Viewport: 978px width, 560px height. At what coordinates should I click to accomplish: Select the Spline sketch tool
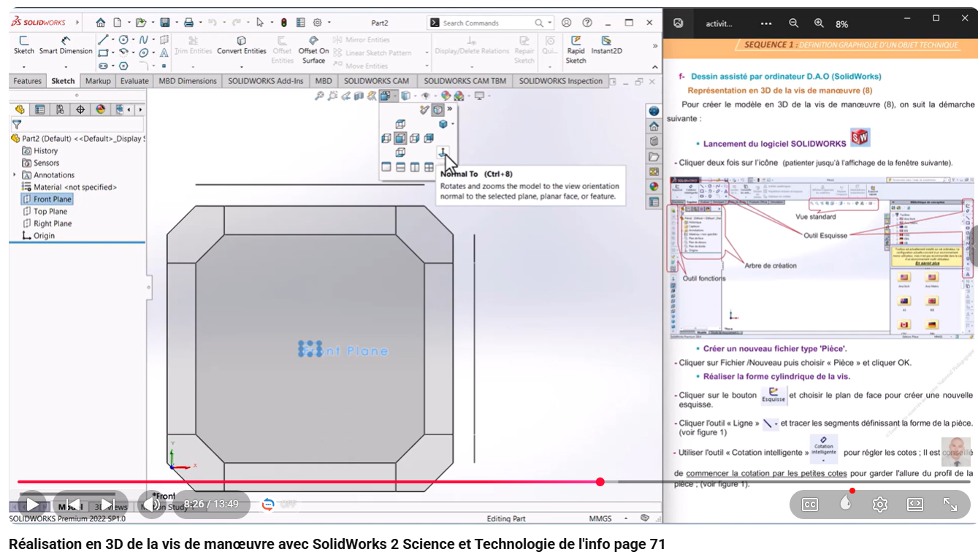(144, 39)
